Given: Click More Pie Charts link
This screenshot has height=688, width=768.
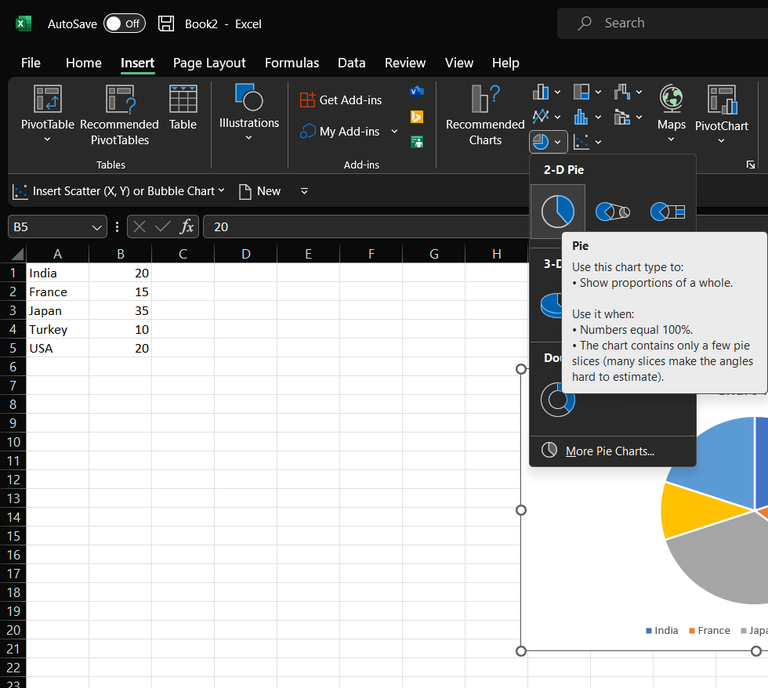Looking at the screenshot, I should coord(609,451).
